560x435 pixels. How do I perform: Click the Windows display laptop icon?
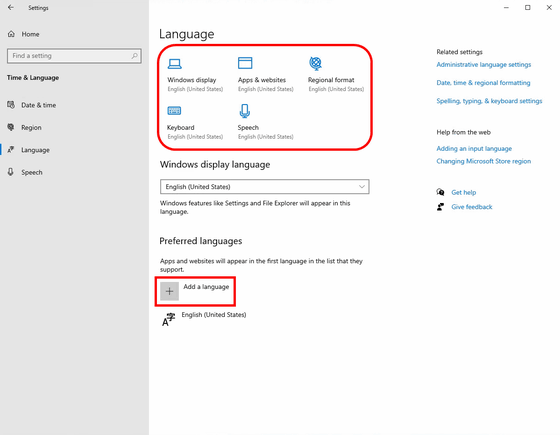(x=175, y=64)
